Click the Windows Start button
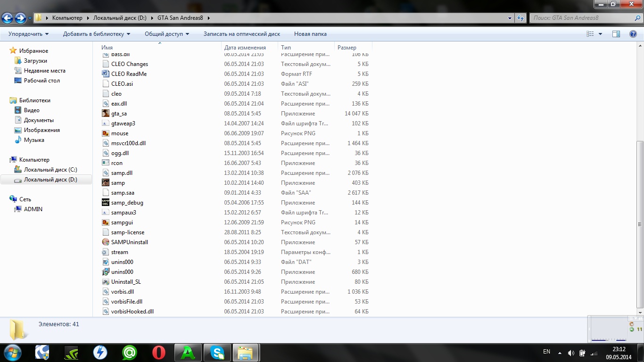Viewport: 644px width, 362px height. pos(12,352)
